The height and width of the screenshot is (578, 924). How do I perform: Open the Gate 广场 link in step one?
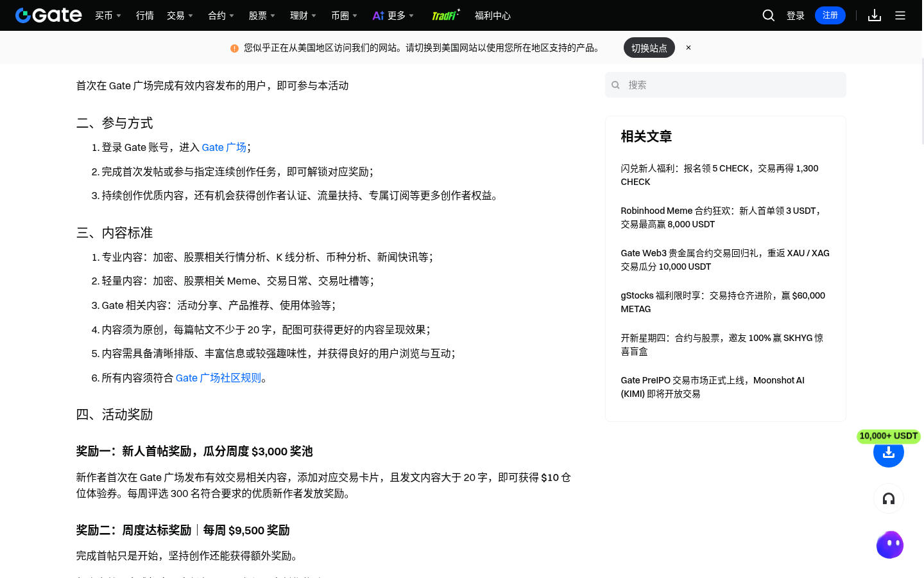(x=224, y=148)
